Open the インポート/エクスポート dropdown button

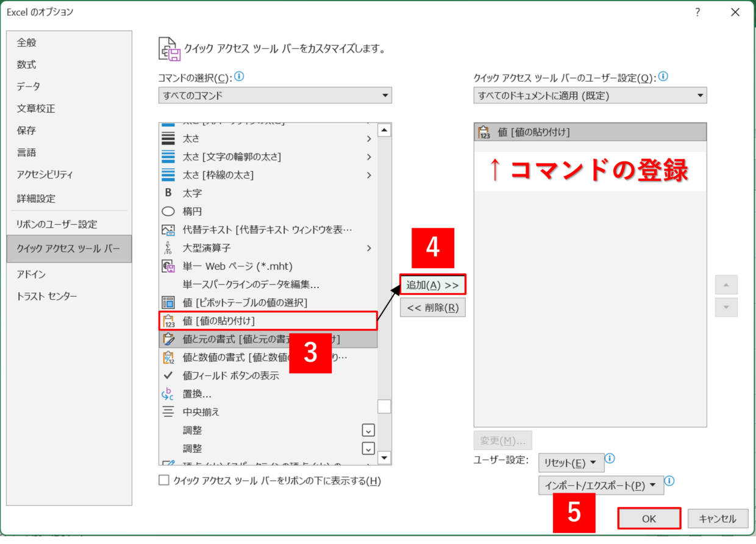tap(601, 485)
